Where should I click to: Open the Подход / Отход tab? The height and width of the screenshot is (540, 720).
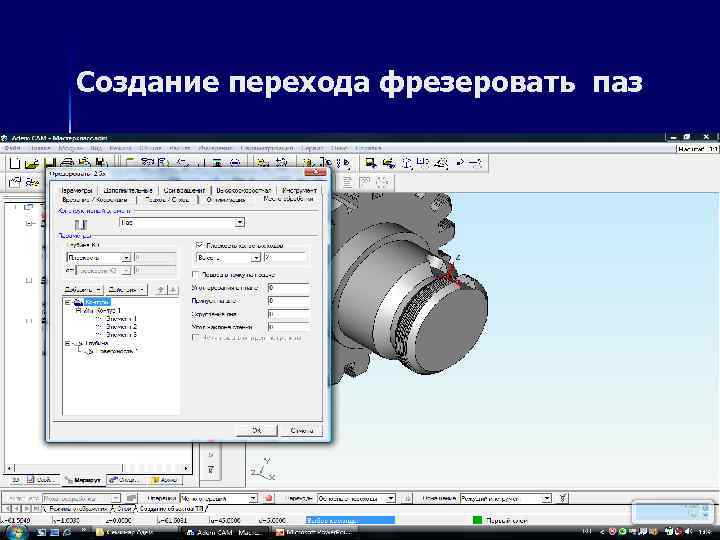coord(167,200)
